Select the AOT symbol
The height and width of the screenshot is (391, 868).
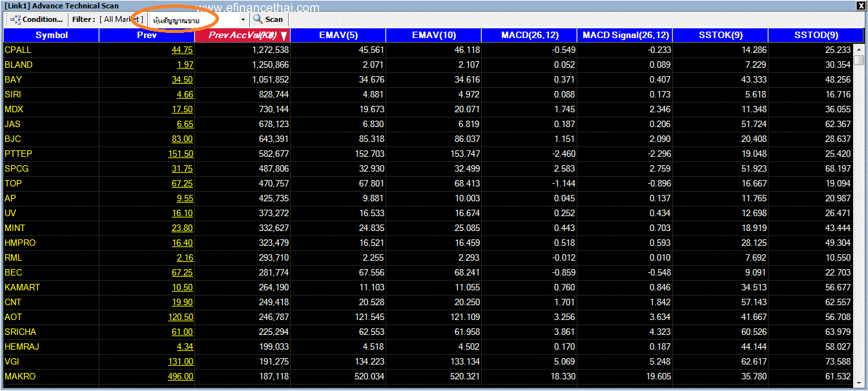[13, 317]
